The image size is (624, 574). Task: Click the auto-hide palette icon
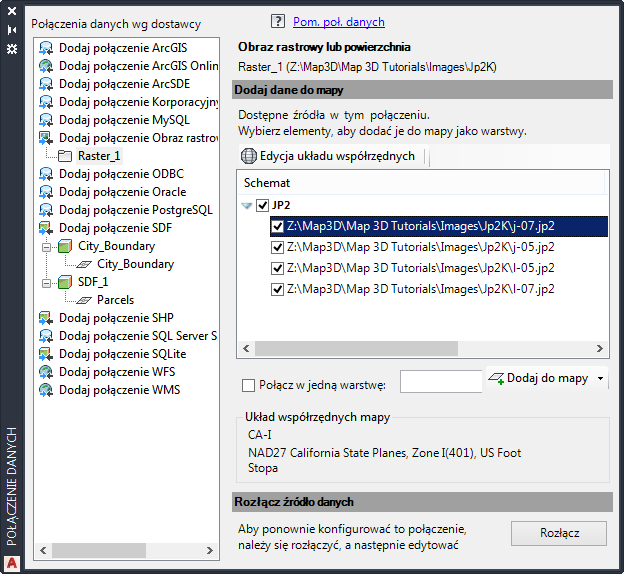[12, 30]
